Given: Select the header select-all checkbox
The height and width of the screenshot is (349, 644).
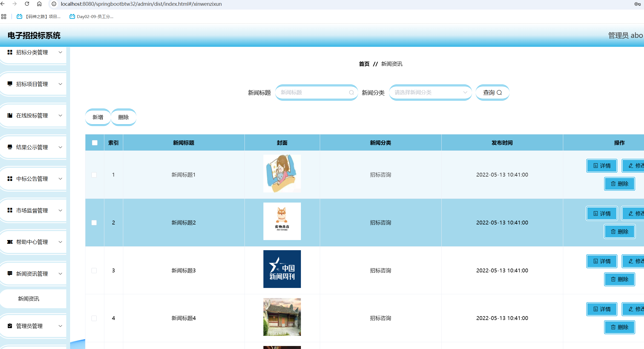Looking at the screenshot, I should pos(95,143).
